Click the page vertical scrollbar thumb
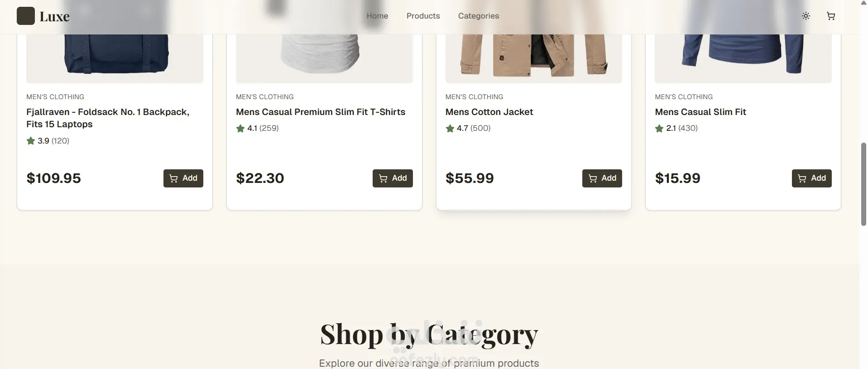 (863, 183)
